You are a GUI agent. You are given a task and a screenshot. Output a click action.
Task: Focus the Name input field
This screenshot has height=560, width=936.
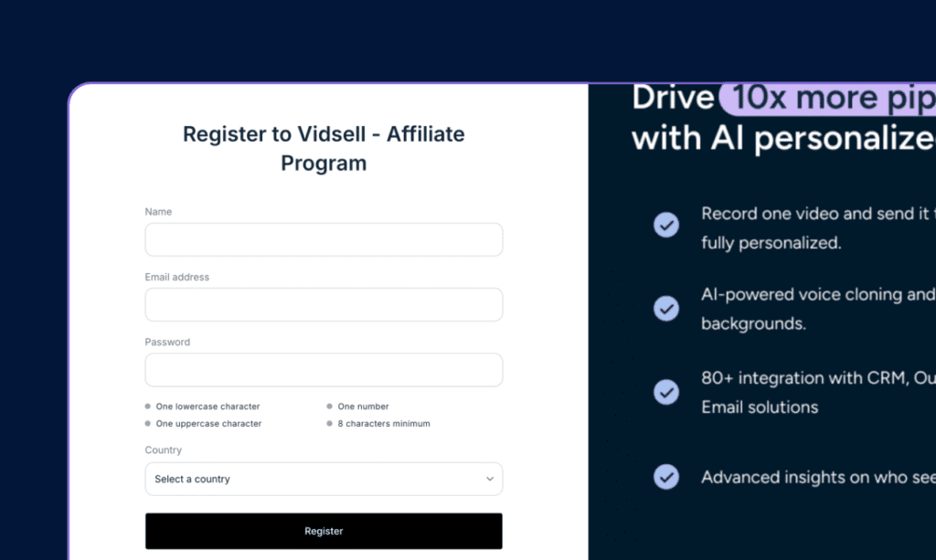coord(324,239)
